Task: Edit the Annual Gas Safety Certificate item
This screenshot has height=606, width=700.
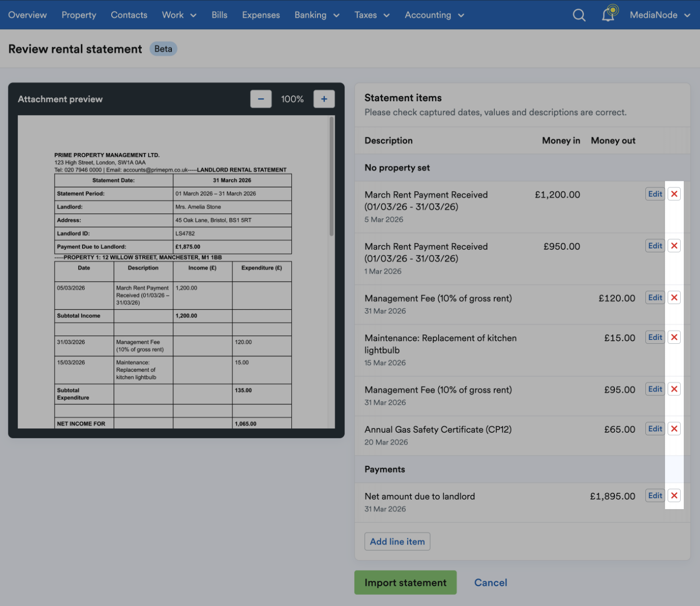Action: click(655, 429)
